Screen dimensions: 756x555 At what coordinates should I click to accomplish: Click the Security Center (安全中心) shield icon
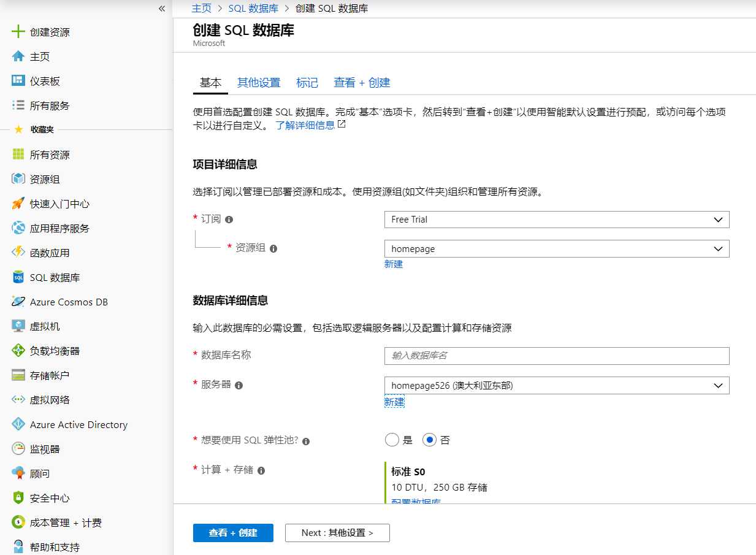pyautogui.click(x=18, y=498)
